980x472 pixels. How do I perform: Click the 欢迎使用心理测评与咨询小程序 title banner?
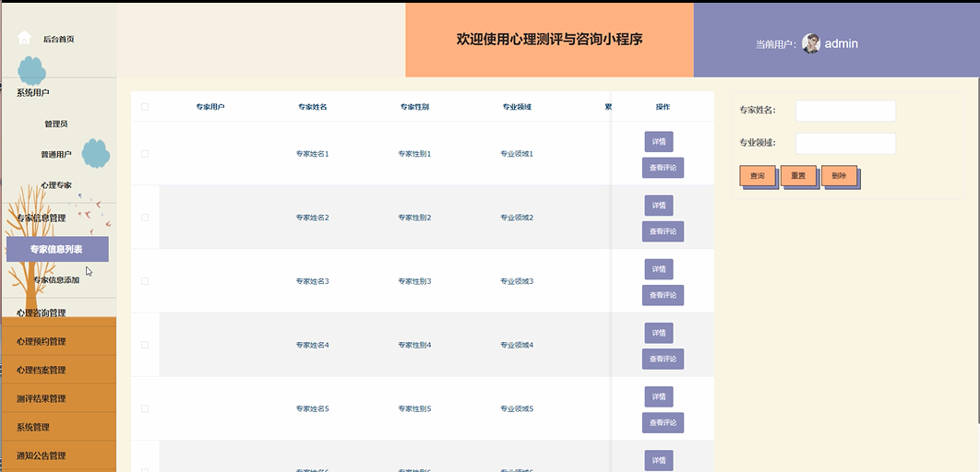click(549, 40)
